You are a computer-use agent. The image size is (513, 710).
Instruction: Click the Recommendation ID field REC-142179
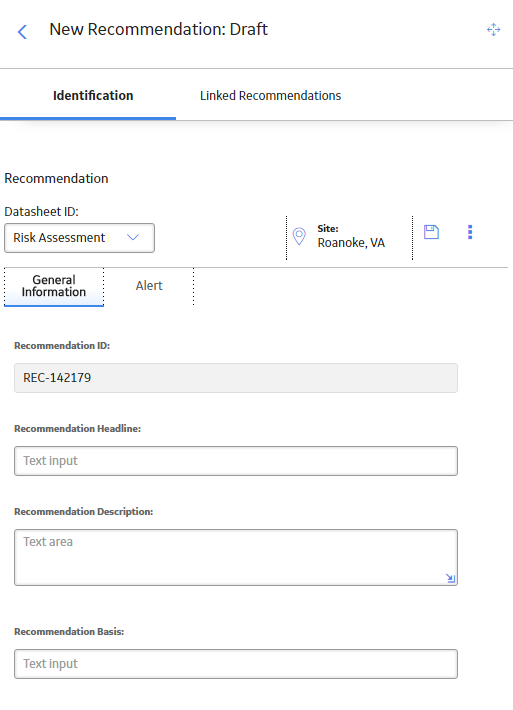point(236,378)
